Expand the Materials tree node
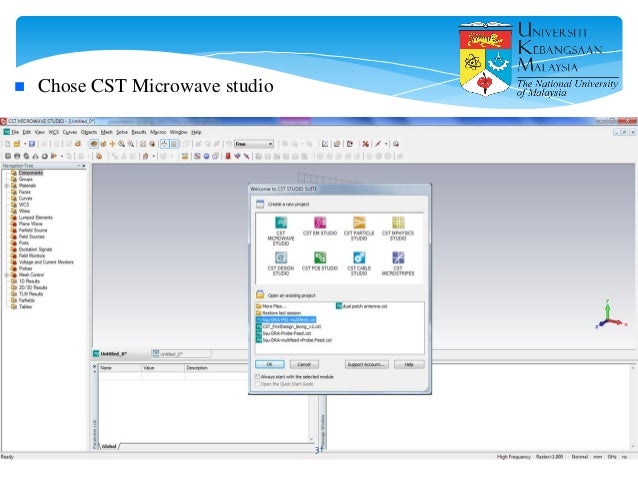This screenshot has height=479, width=638. (x=7, y=186)
